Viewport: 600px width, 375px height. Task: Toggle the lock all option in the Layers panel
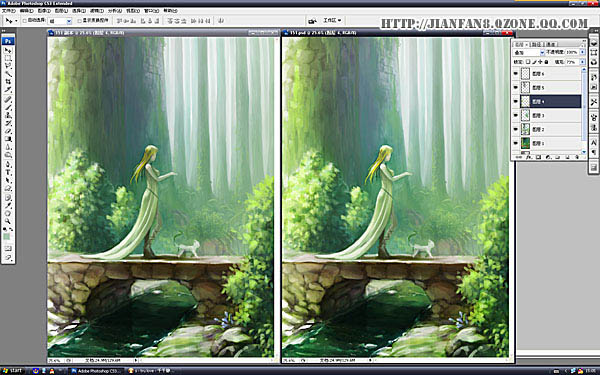[x=546, y=62]
